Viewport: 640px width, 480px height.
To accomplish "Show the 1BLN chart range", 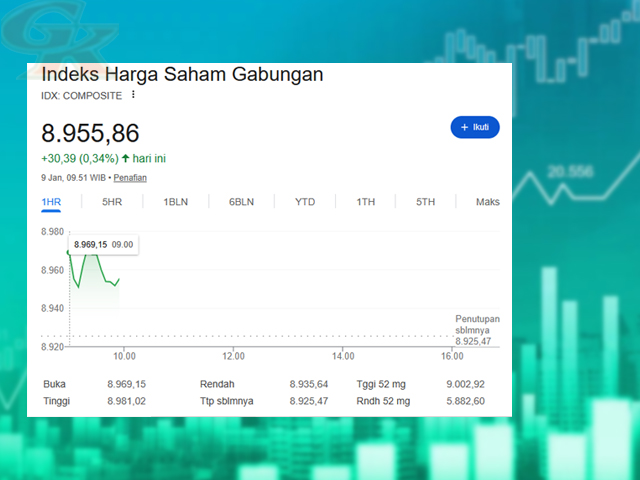I will click(176, 202).
